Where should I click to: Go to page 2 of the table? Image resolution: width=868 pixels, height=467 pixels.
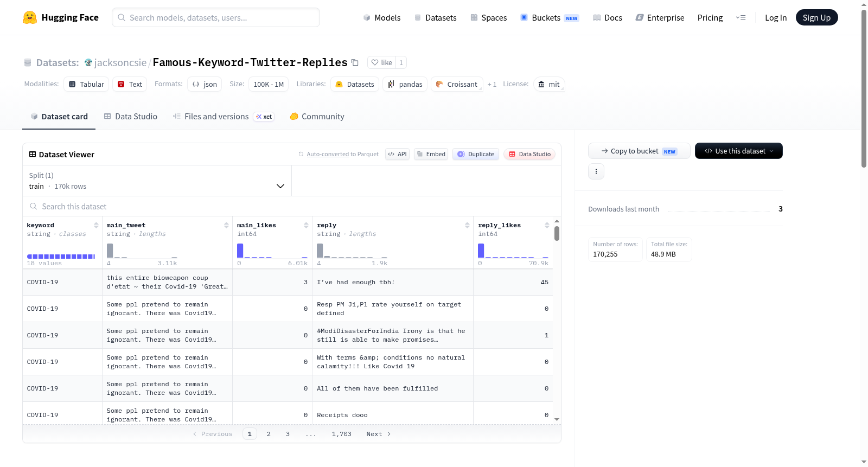coord(269,434)
